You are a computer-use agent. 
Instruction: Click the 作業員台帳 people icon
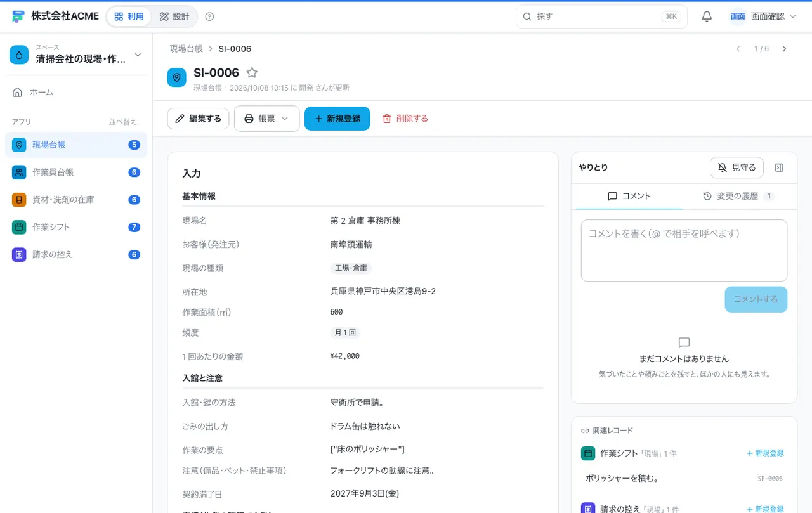coord(19,172)
